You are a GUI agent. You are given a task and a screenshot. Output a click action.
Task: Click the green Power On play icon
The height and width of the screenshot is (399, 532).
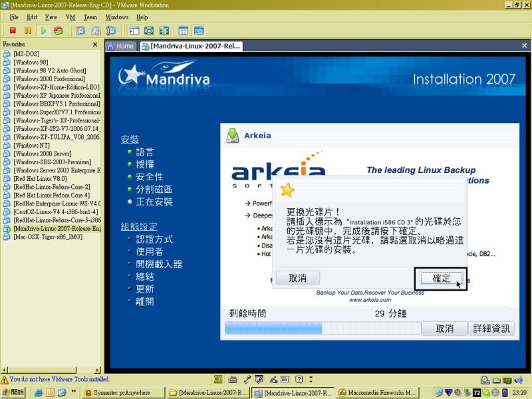(x=43, y=31)
